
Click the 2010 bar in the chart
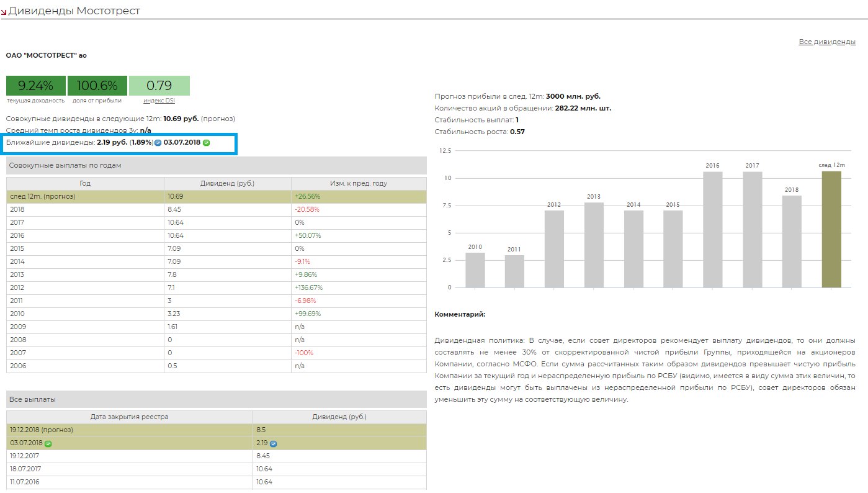click(475, 270)
